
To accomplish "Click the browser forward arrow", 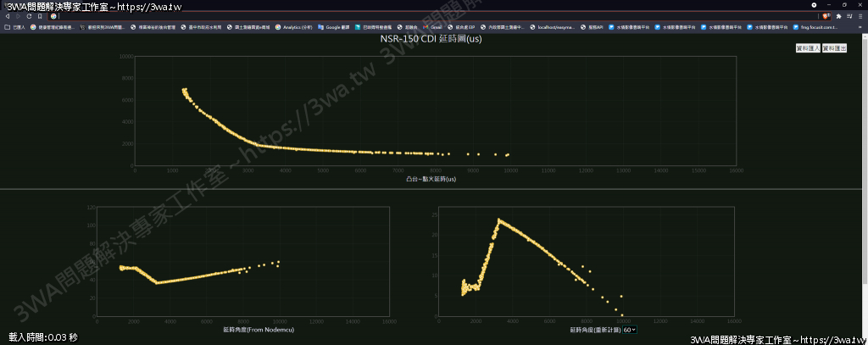I will point(18,16).
